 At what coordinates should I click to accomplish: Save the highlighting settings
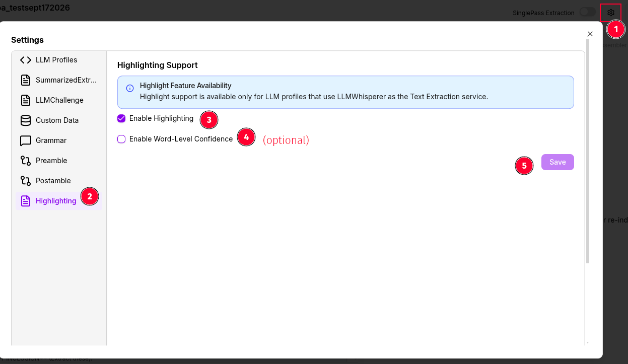point(557,162)
